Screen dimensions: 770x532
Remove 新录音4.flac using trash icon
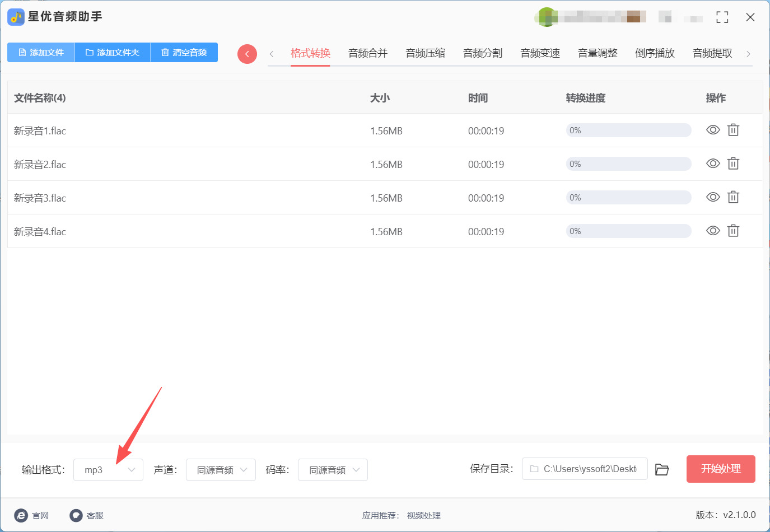[733, 231]
